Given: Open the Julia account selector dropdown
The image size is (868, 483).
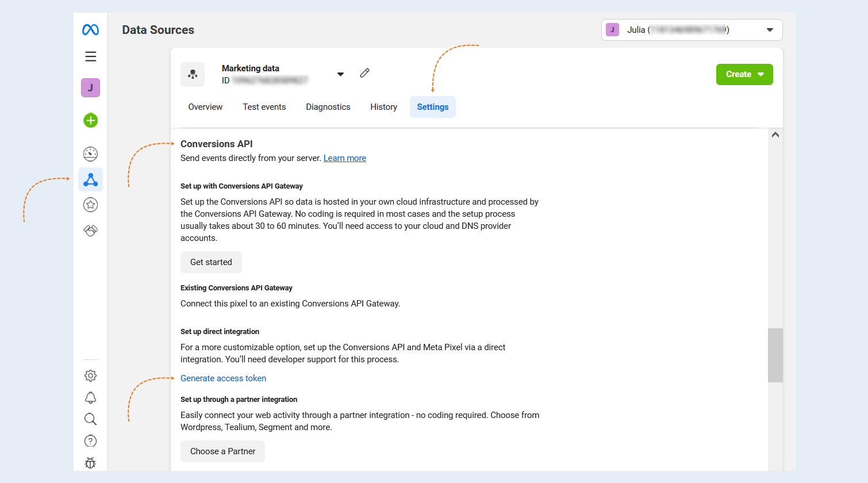Looking at the screenshot, I should (x=692, y=30).
